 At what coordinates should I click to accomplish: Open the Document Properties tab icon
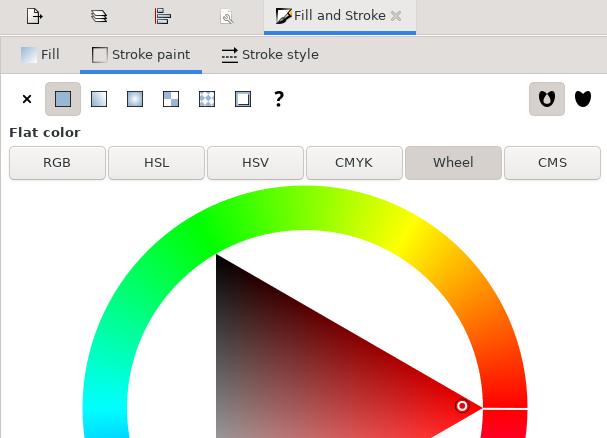pos(227,16)
